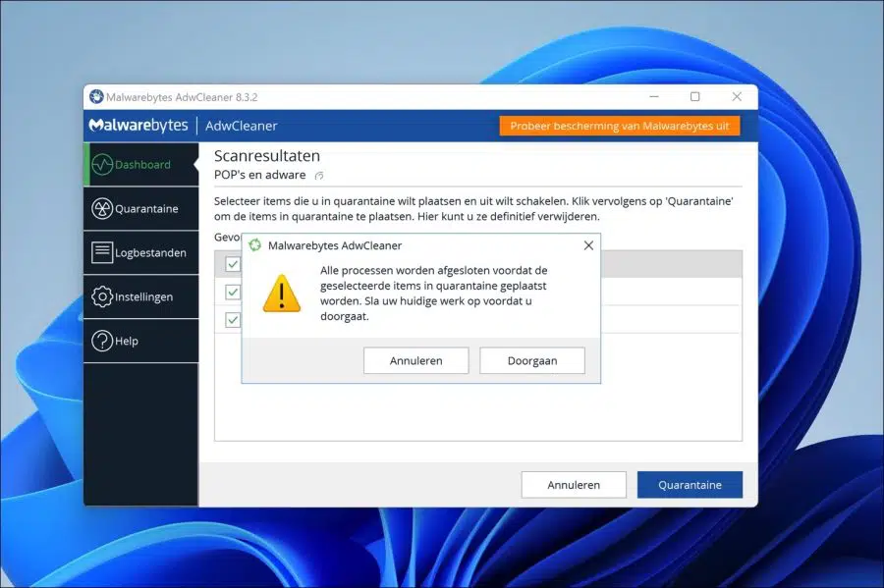Click the Quarantaine button at the bottom right
Viewport: 884px width, 588px height.
(x=690, y=484)
